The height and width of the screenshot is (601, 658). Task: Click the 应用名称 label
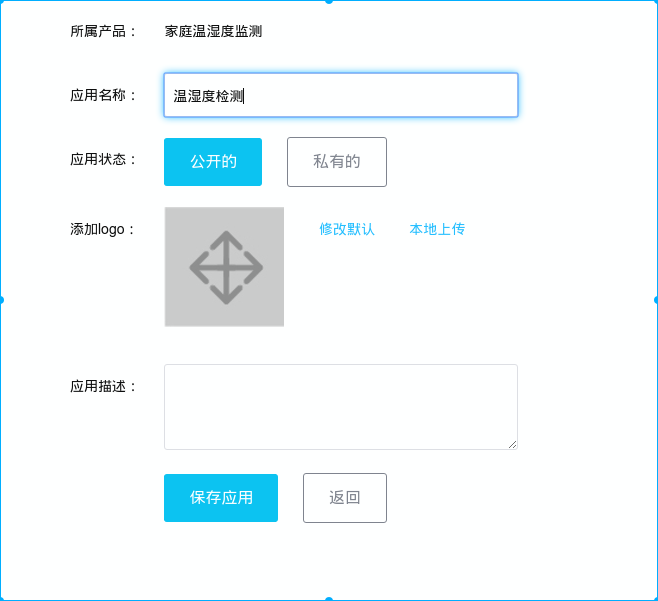pyautogui.click(x=103, y=96)
